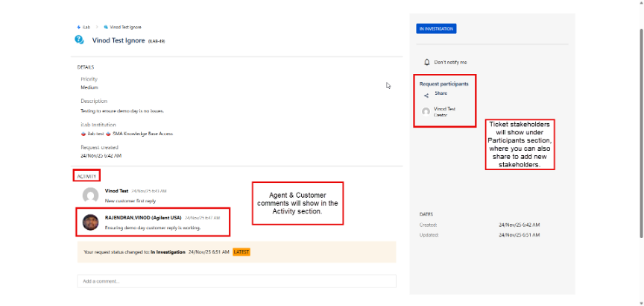
Task: Click the Share icon under Request participants
Action: coord(426,94)
